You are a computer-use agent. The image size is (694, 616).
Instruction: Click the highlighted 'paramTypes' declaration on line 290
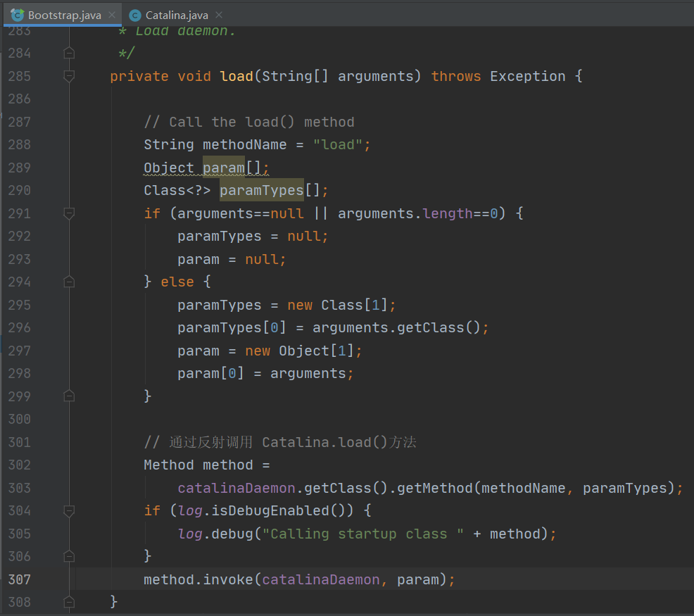pyautogui.click(x=262, y=190)
